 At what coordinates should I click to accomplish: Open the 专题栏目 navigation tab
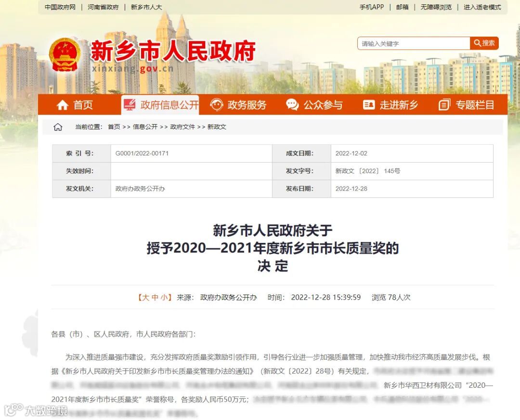tap(467, 105)
